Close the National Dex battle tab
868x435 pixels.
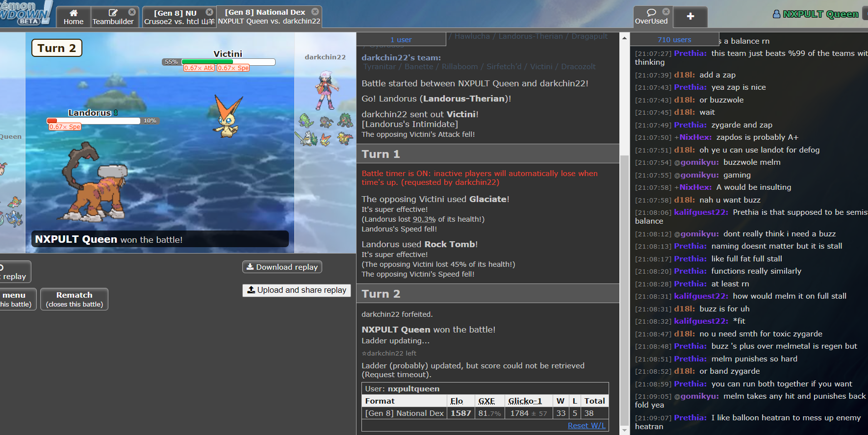point(315,11)
